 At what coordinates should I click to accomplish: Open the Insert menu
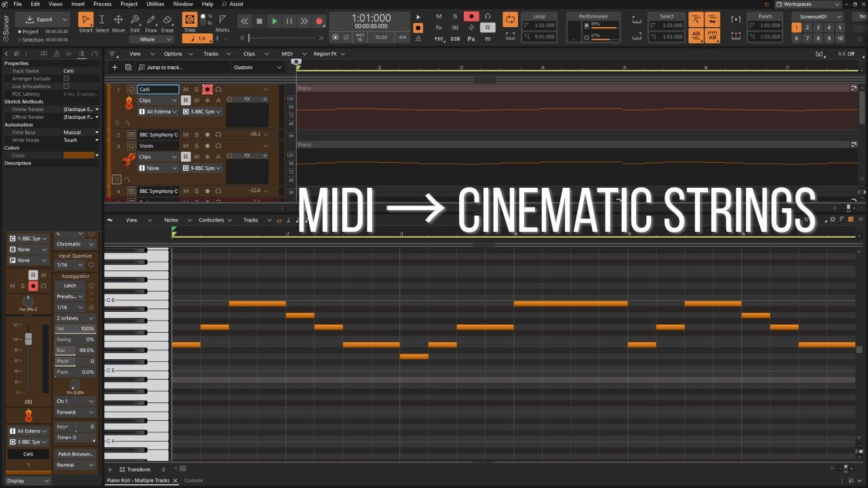[78, 4]
